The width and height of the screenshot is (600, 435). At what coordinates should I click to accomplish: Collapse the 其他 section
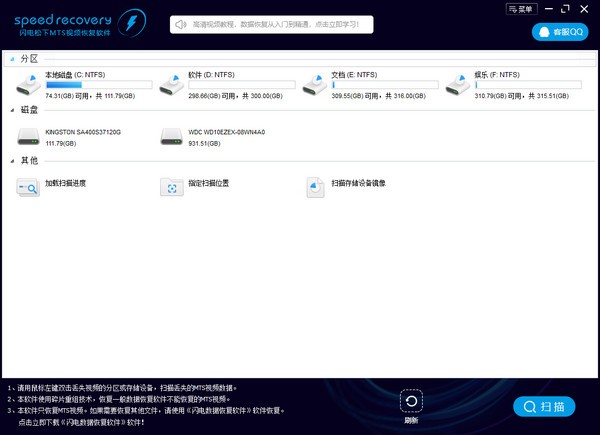(x=12, y=160)
